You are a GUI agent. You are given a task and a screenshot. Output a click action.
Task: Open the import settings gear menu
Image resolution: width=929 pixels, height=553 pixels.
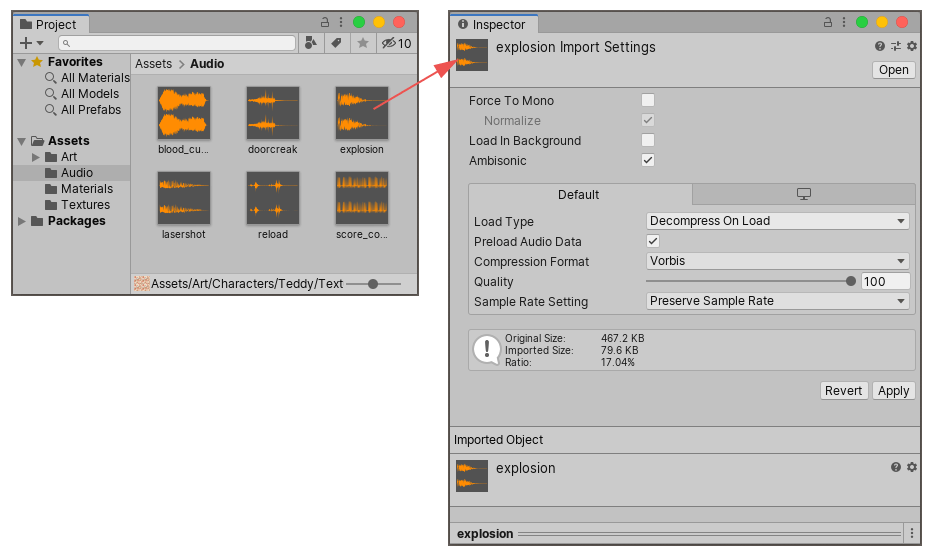coord(911,46)
